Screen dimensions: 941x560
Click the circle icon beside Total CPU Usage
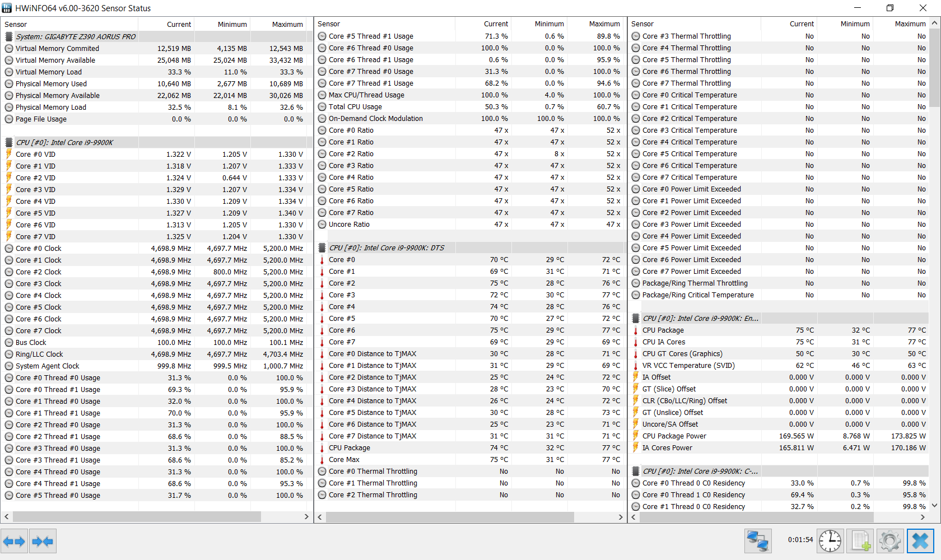click(322, 106)
